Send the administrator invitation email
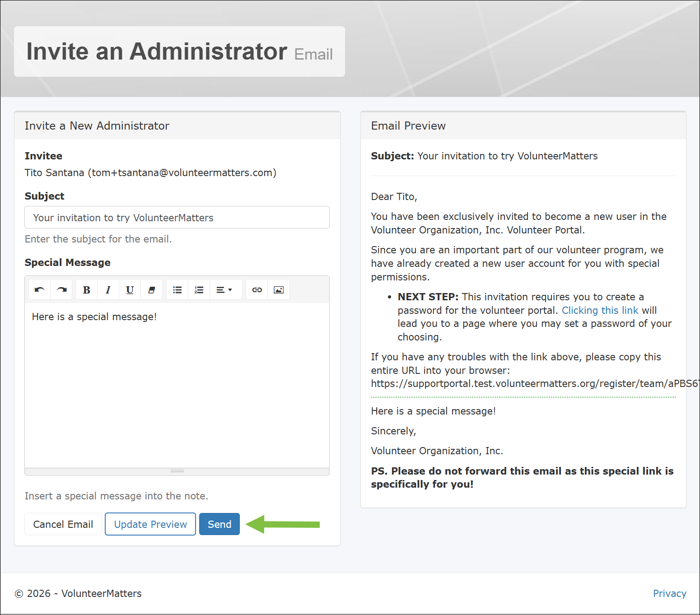700x615 pixels. [x=219, y=524]
